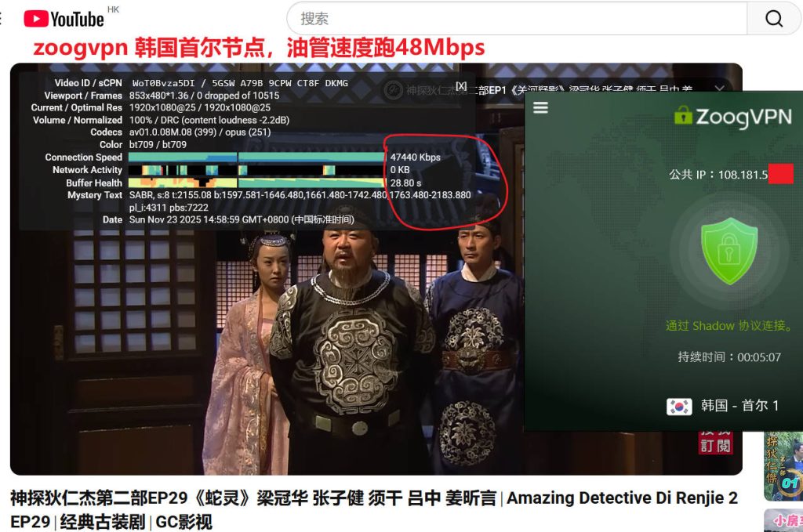Click the channel avatar icon in player header
This screenshot has height=532, width=803.
click(x=393, y=89)
